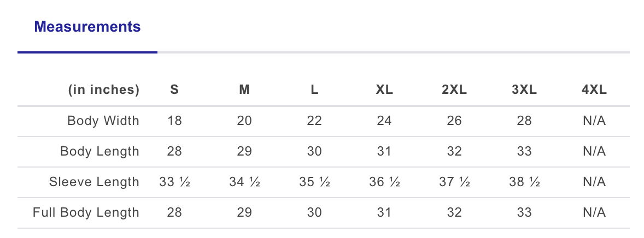Click Body Width value 18 for size S
Viewport: 644px width, 238px height.
(174, 121)
